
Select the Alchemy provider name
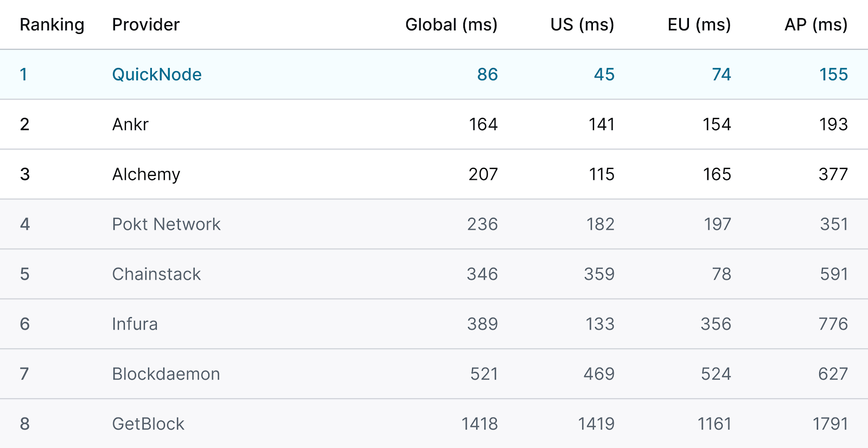tap(146, 174)
